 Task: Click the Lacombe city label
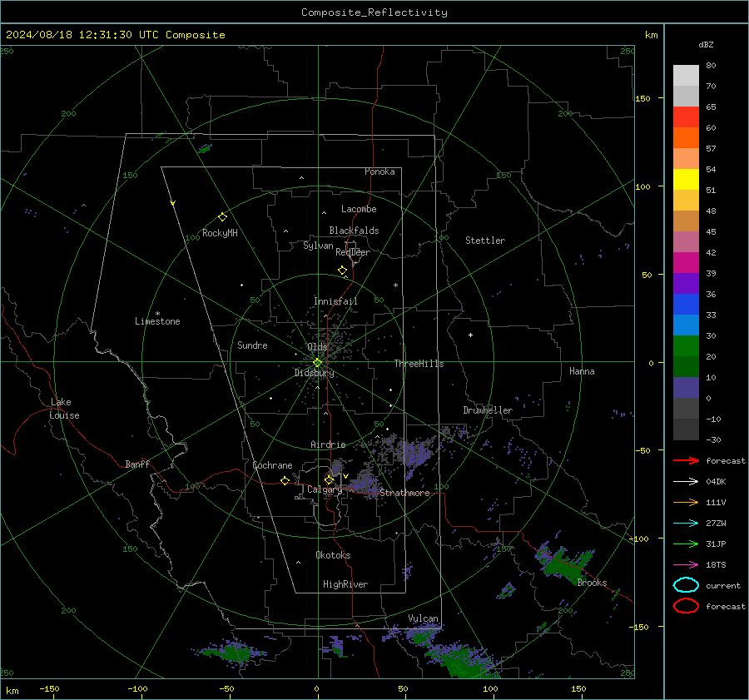[359, 209]
